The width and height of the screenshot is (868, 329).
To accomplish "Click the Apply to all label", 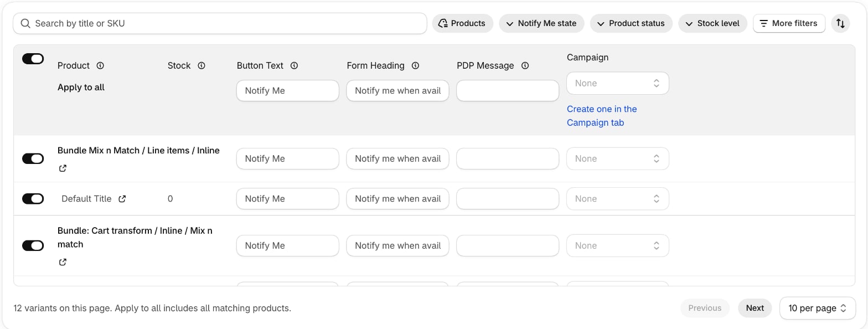I will tap(81, 88).
